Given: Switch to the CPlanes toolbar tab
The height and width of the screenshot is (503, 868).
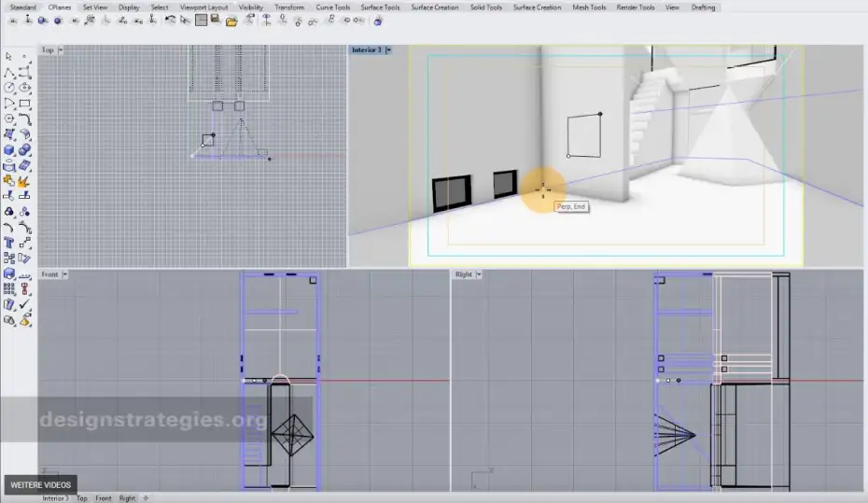Looking at the screenshot, I should coord(59,7).
